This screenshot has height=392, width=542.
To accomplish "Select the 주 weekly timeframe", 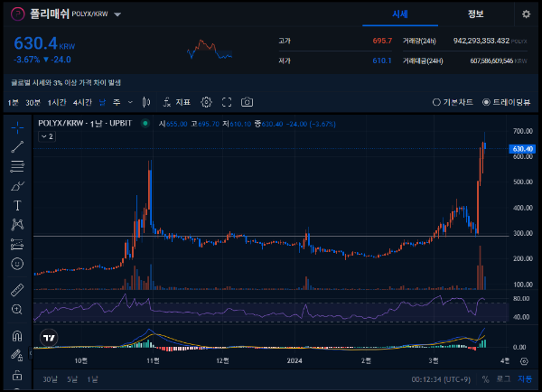I will 117,102.
